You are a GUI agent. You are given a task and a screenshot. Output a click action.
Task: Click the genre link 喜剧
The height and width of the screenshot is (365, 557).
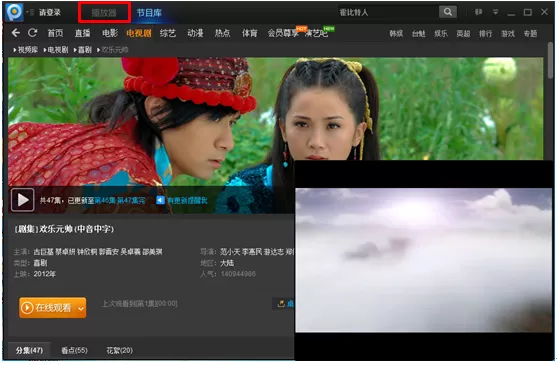click(40, 263)
